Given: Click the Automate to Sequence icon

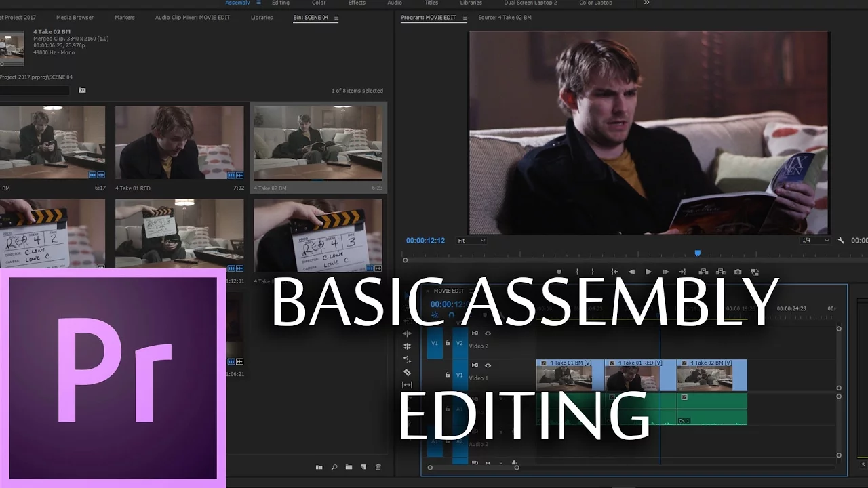Looking at the screenshot, I should pyautogui.click(x=319, y=467).
